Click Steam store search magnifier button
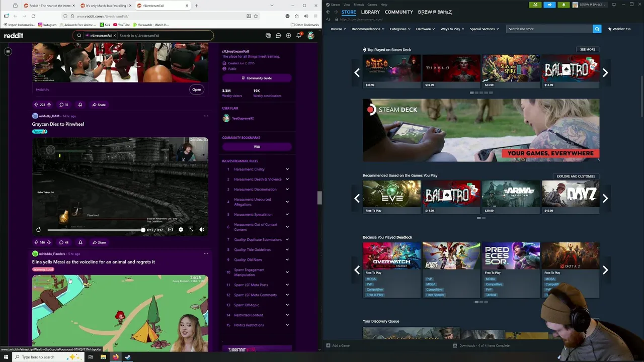Image resolution: width=644 pixels, height=362 pixels. [597, 29]
